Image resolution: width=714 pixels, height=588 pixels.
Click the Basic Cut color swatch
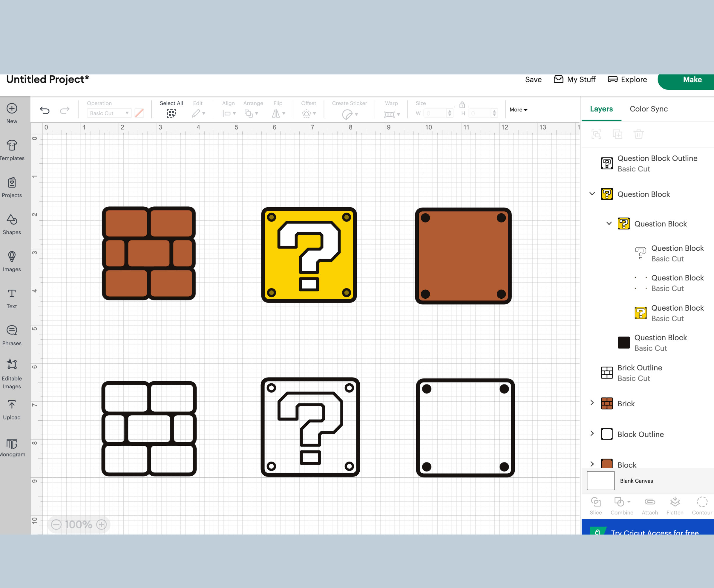pyautogui.click(x=139, y=113)
